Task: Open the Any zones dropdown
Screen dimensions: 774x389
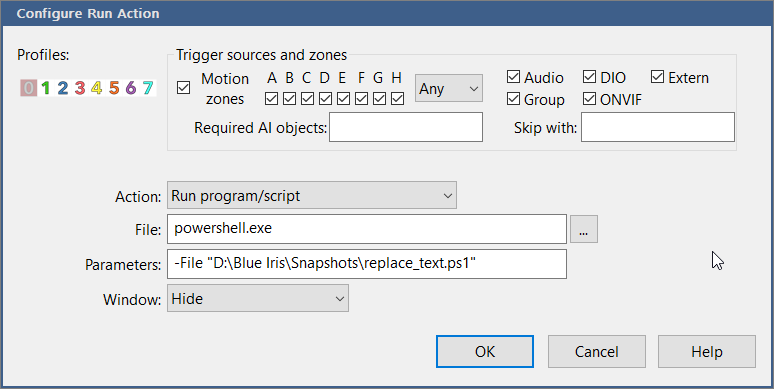Action: point(449,88)
